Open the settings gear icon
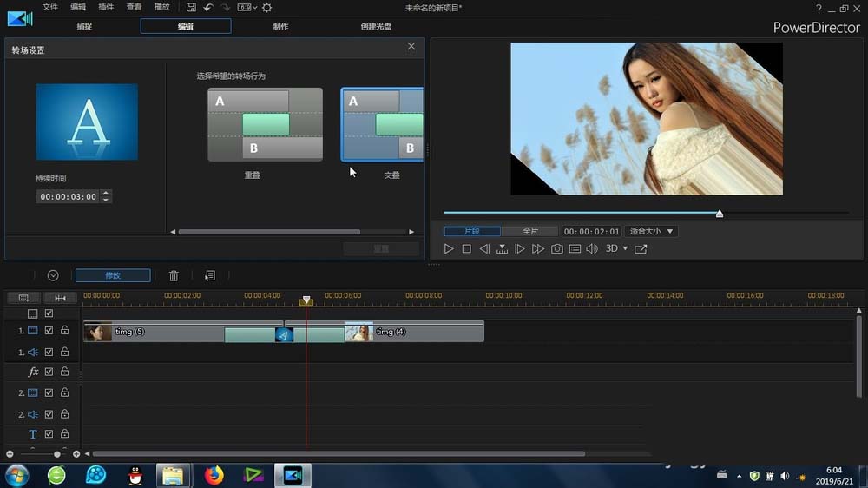The image size is (868, 488). [x=266, y=8]
